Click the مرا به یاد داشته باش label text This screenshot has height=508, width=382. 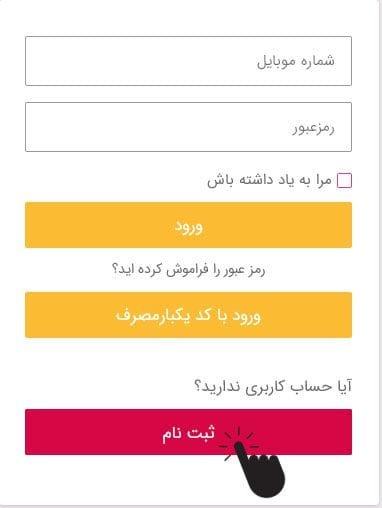[269, 180]
